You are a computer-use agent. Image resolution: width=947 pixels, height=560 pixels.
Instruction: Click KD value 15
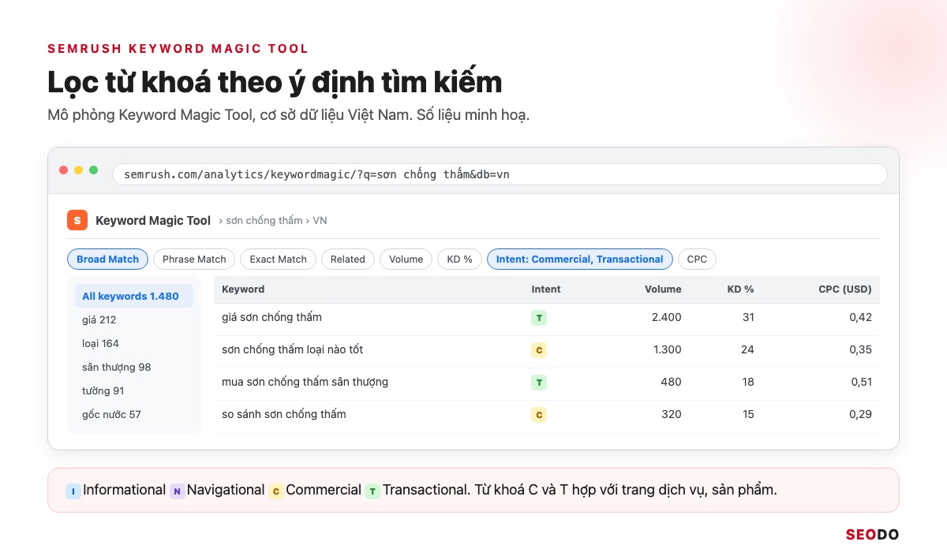[x=748, y=414]
